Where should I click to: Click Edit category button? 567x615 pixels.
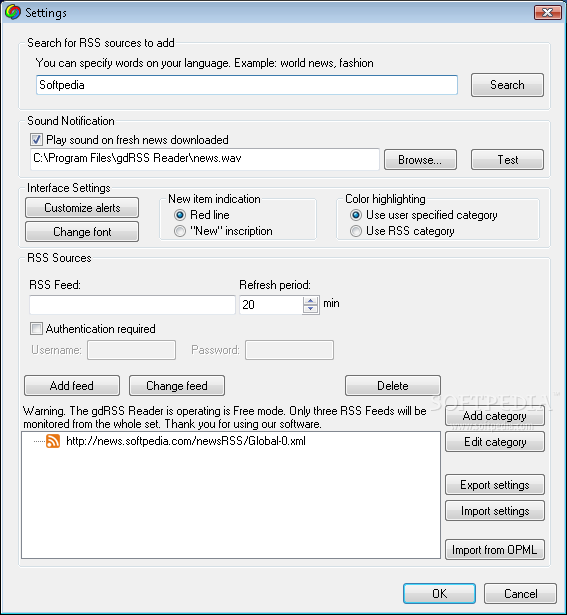(495, 442)
